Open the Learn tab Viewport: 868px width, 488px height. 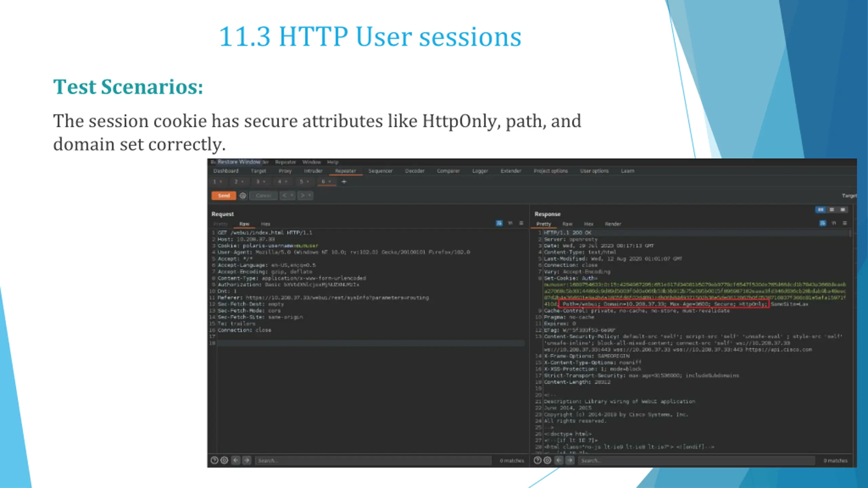(x=628, y=171)
